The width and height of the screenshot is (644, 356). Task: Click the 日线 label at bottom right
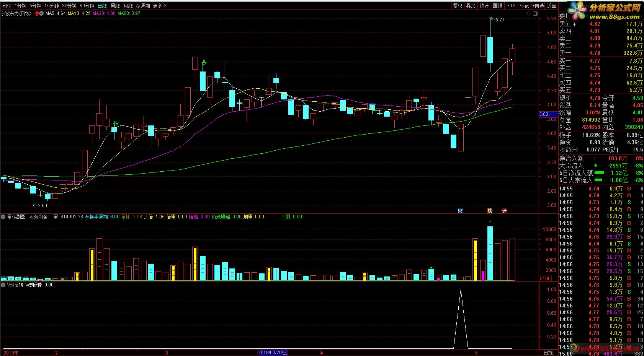tap(548, 353)
